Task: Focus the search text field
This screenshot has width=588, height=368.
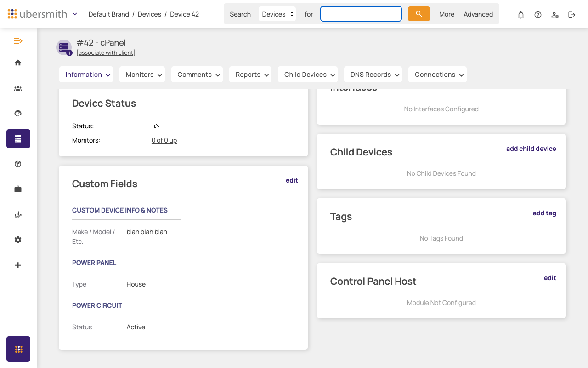Action: click(x=361, y=14)
